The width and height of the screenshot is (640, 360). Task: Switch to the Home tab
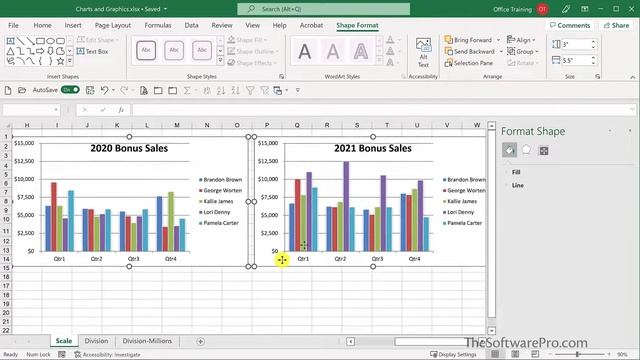42,25
